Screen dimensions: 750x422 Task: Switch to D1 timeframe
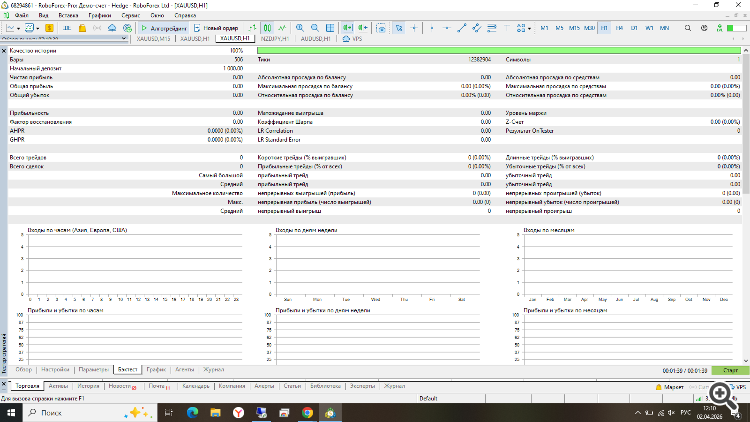click(x=634, y=28)
